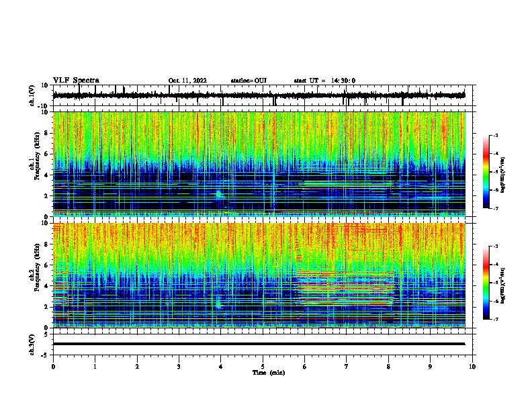Click the ch.1 spectrogram color scale bar
Screen dimensions: 532x411
486,172
